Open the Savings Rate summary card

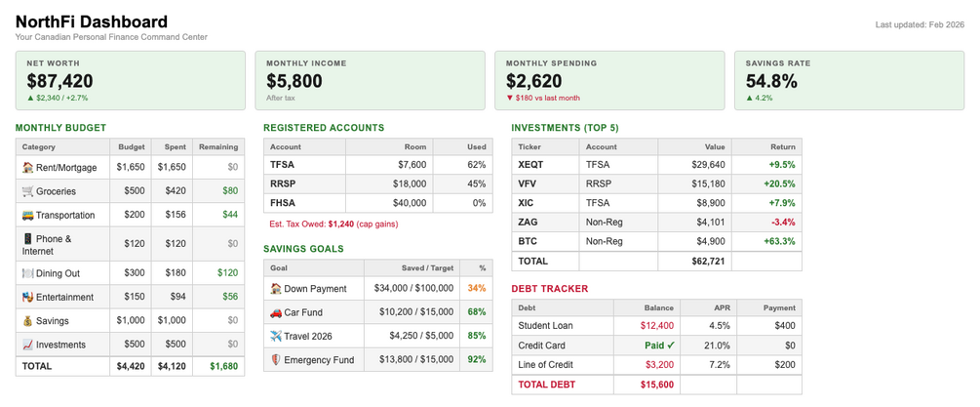click(x=848, y=81)
